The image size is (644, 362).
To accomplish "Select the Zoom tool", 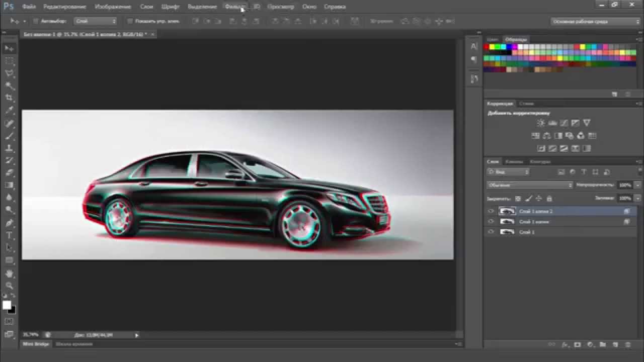I will point(9,286).
